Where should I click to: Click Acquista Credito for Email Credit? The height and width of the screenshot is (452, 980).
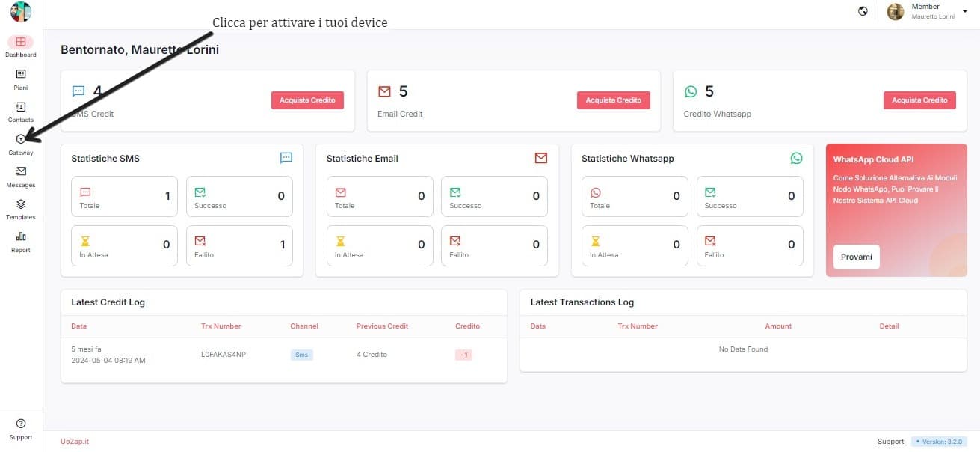click(x=613, y=100)
